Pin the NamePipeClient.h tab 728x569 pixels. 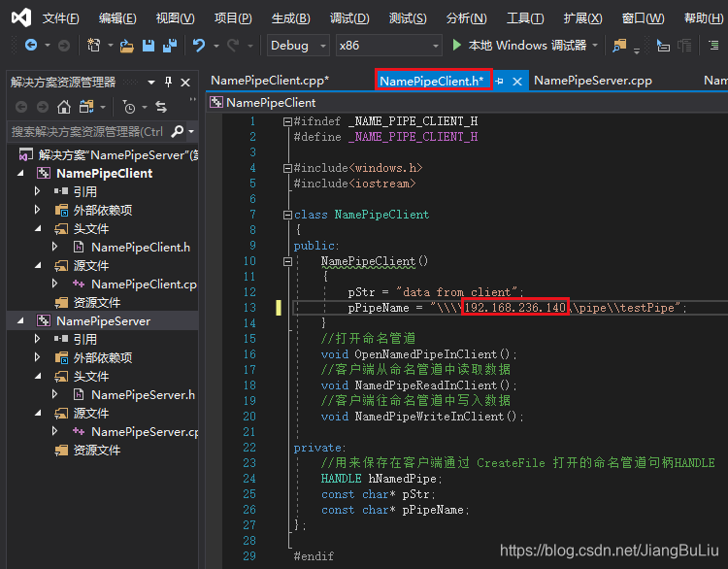click(499, 82)
